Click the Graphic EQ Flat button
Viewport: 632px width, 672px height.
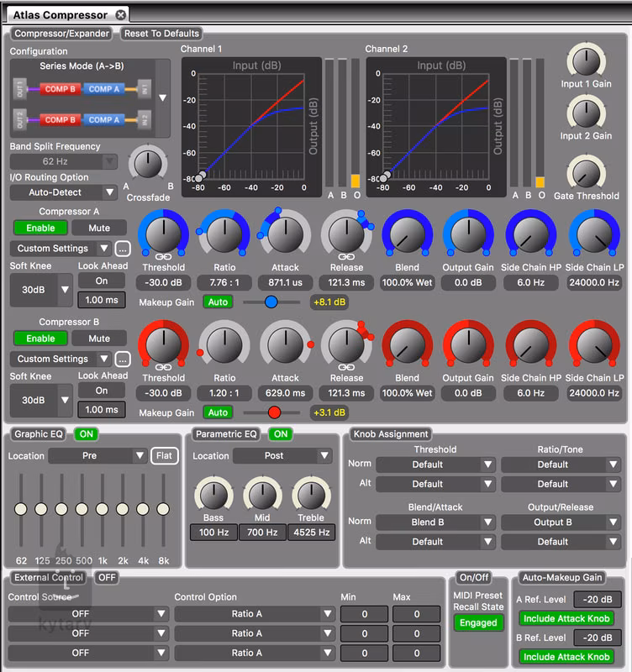pyautogui.click(x=165, y=456)
